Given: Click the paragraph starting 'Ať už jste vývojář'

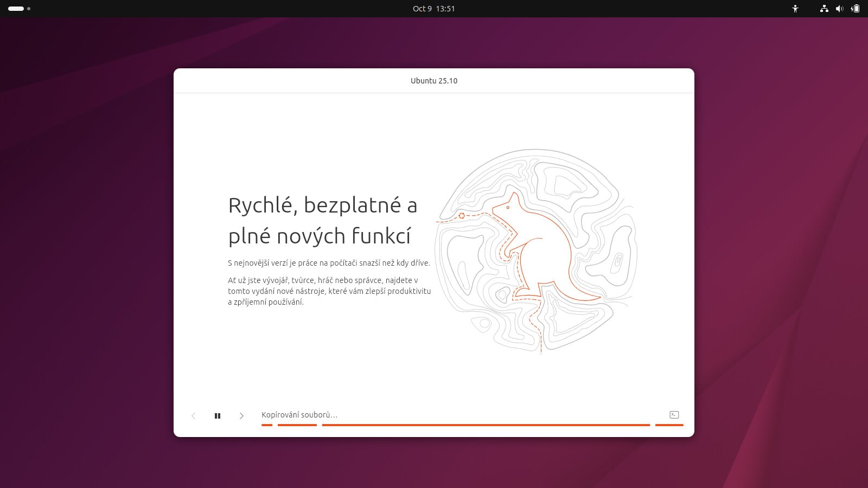Looking at the screenshot, I should tap(329, 291).
